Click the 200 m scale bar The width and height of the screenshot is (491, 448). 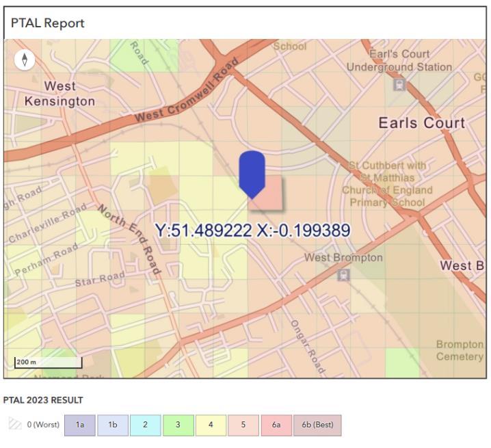(49, 362)
